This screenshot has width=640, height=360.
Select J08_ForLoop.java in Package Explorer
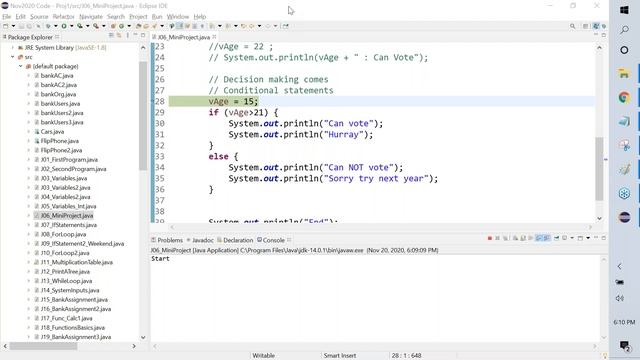tap(63, 234)
